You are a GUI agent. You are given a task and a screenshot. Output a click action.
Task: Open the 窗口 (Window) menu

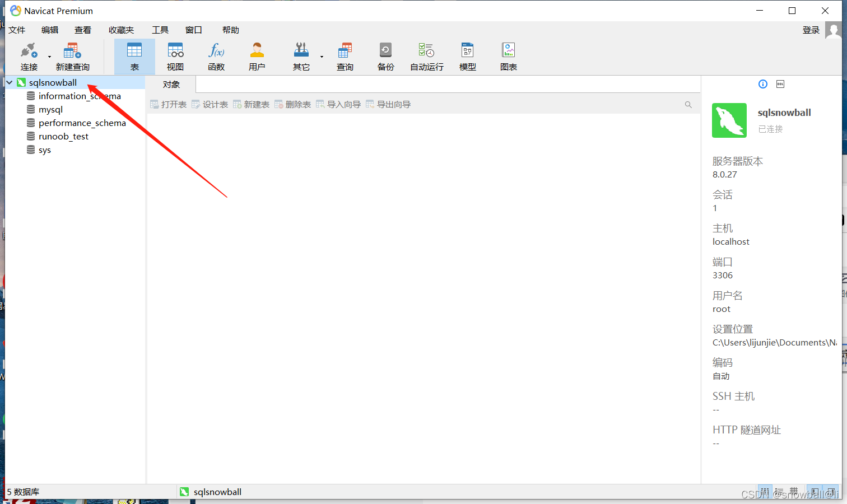[x=193, y=30]
